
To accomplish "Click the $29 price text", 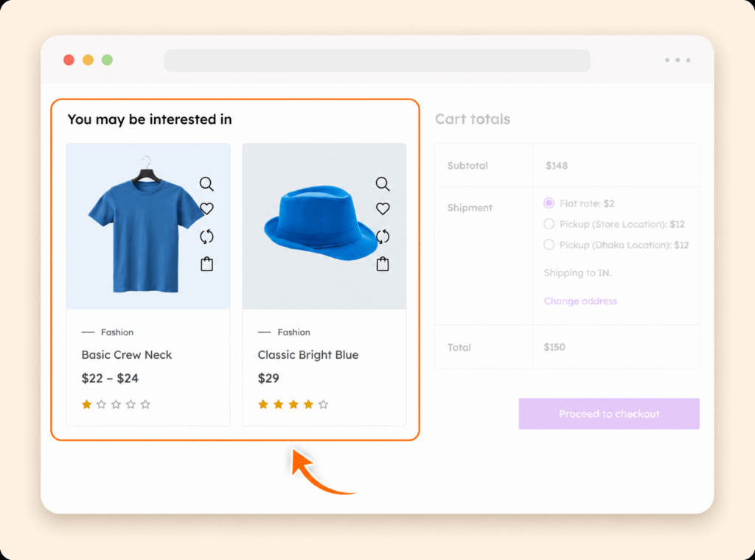I will [x=268, y=378].
